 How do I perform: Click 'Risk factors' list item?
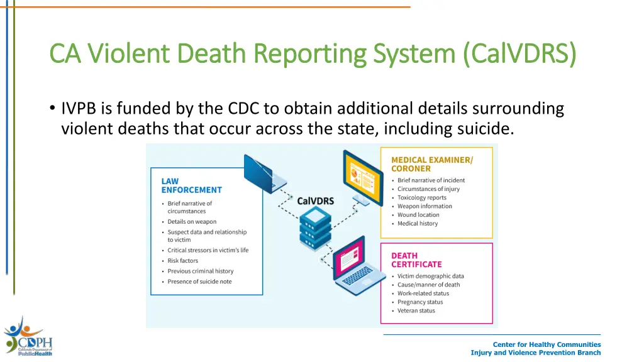click(183, 261)
